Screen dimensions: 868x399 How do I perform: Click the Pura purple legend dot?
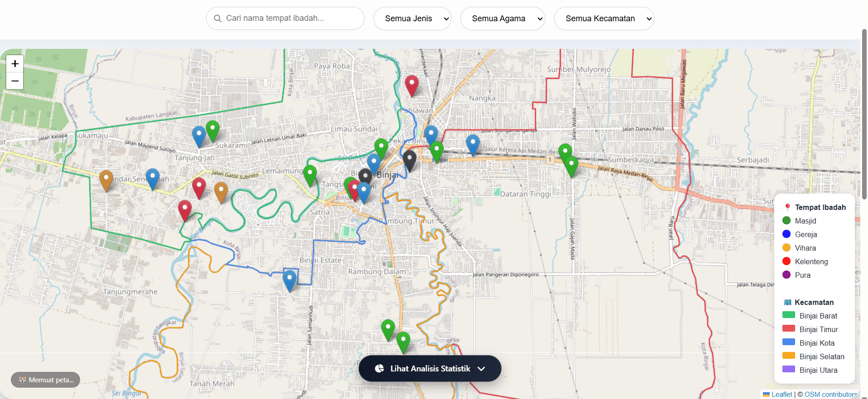point(786,275)
